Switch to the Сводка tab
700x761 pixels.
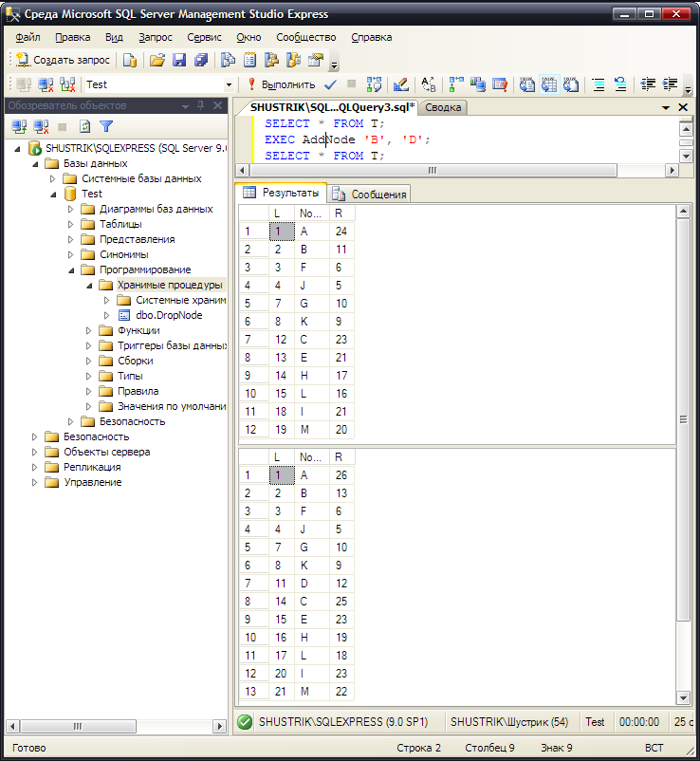click(443, 107)
